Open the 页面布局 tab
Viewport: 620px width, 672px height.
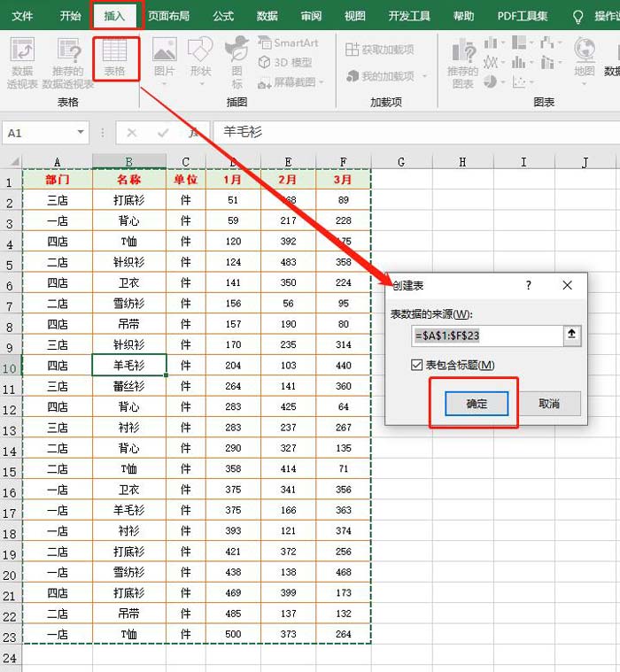[168, 16]
